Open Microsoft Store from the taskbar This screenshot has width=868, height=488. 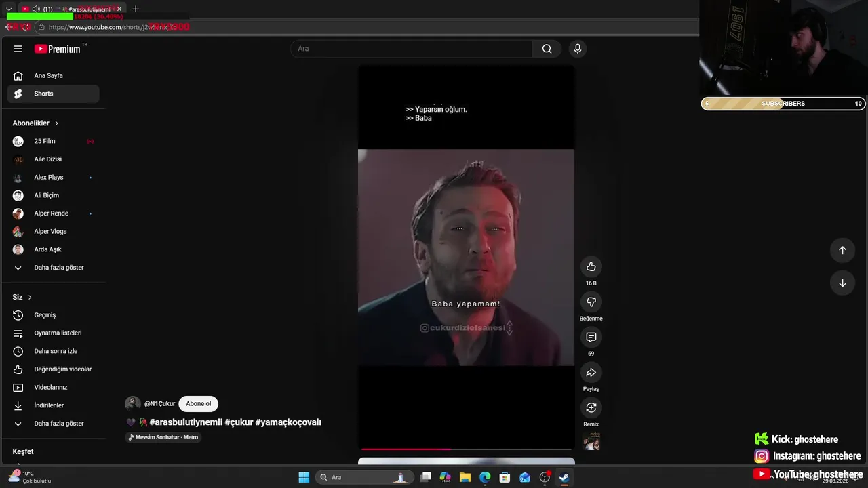505,477
